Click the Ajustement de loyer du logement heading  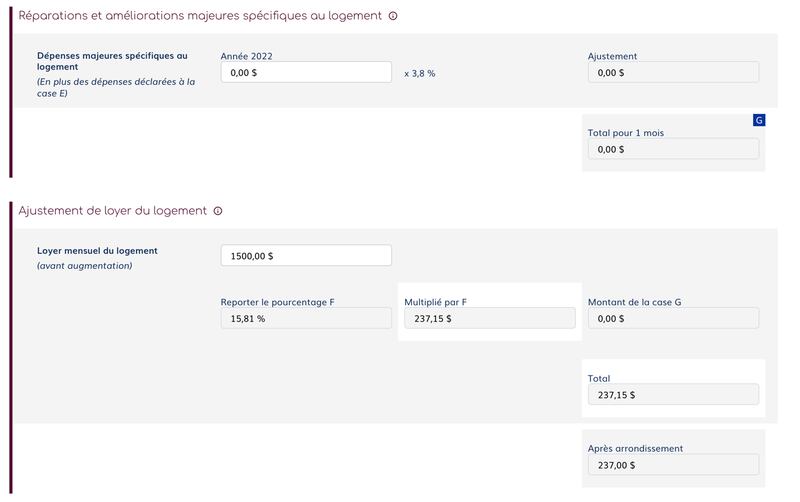[x=113, y=211]
